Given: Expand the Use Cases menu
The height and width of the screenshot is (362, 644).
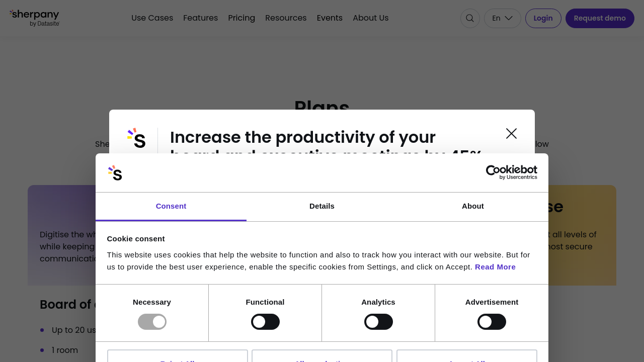Looking at the screenshot, I should pos(152,18).
